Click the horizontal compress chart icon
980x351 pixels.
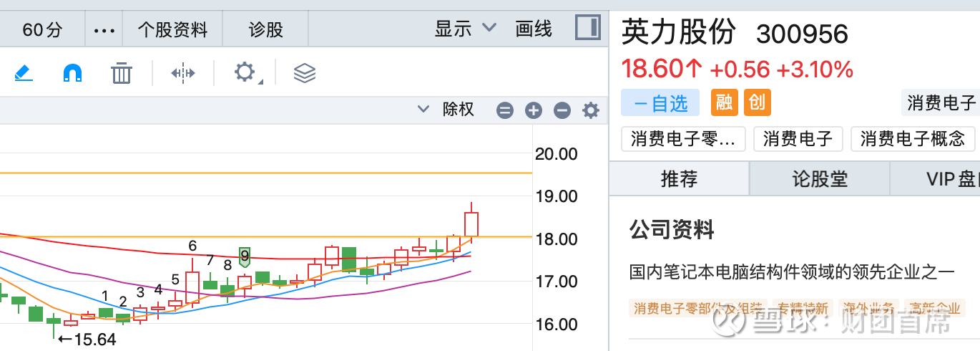[183, 72]
